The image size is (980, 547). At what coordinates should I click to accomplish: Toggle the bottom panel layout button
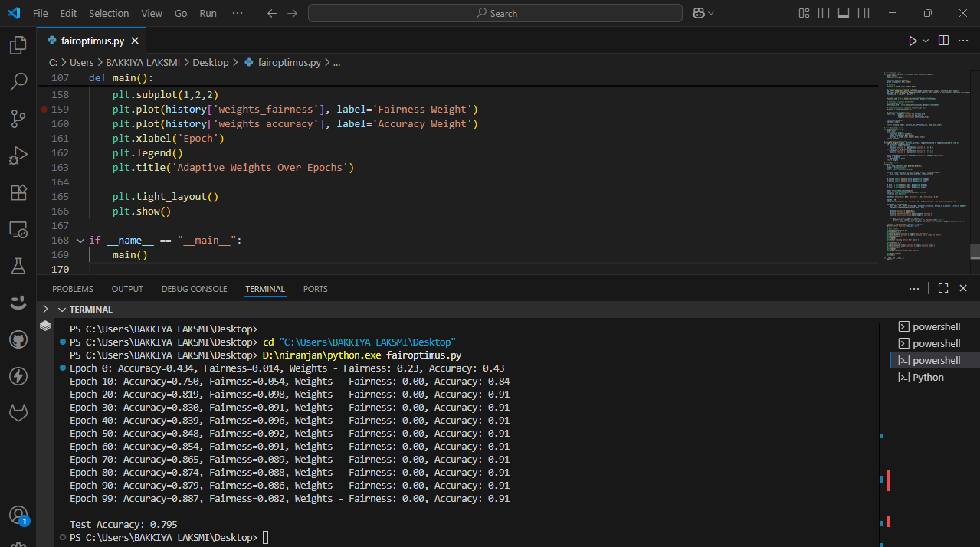(x=844, y=13)
